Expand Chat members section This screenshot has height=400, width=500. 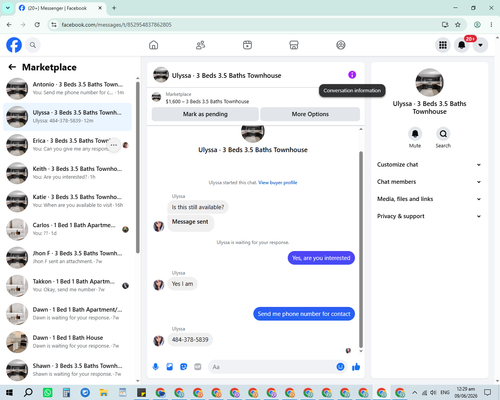[x=429, y=182]
